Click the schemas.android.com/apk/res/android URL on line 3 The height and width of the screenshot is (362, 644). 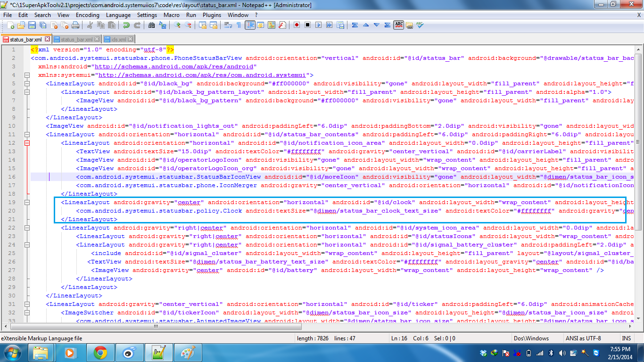(x=175, y=66)
